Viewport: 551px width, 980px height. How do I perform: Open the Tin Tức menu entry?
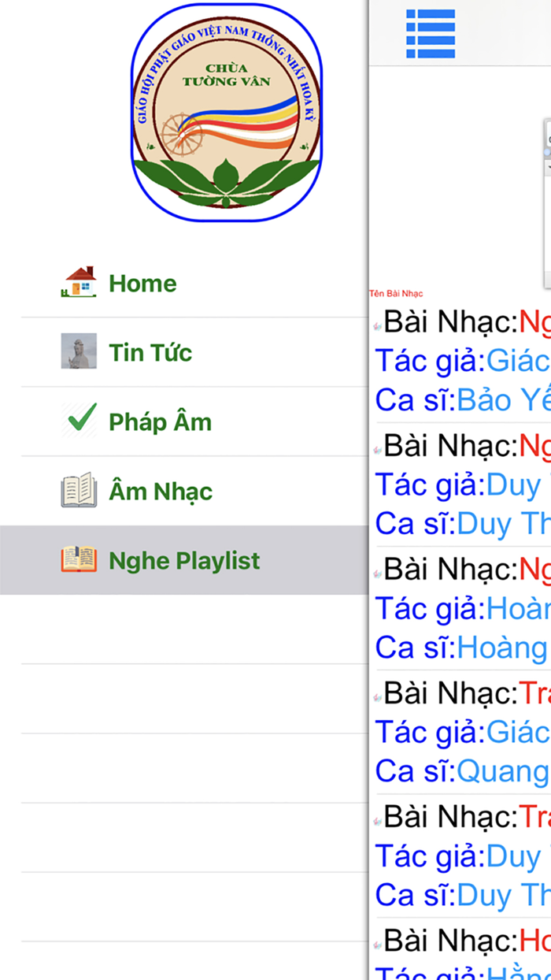coord(150,353)
